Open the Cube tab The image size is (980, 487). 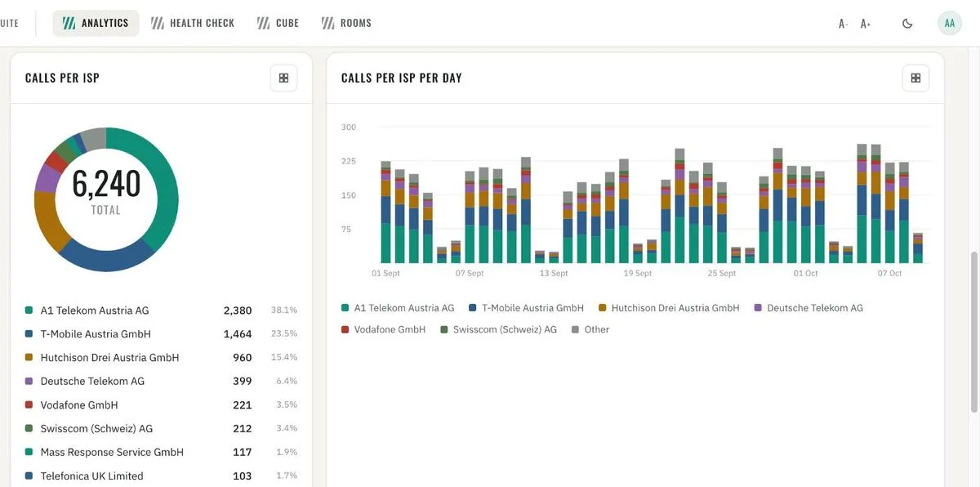click(278, 23)
